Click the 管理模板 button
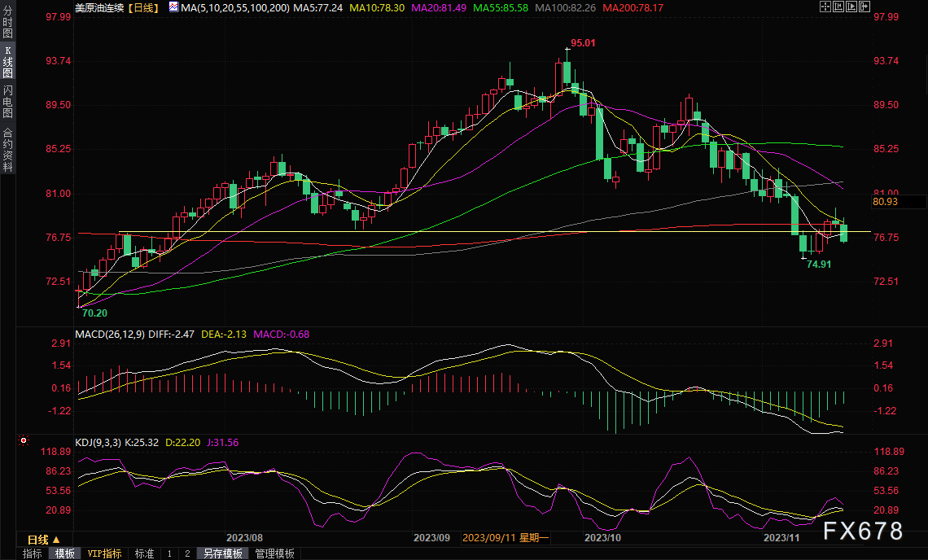928x560 pixels. pyautogui.click(x=275, y=553)
